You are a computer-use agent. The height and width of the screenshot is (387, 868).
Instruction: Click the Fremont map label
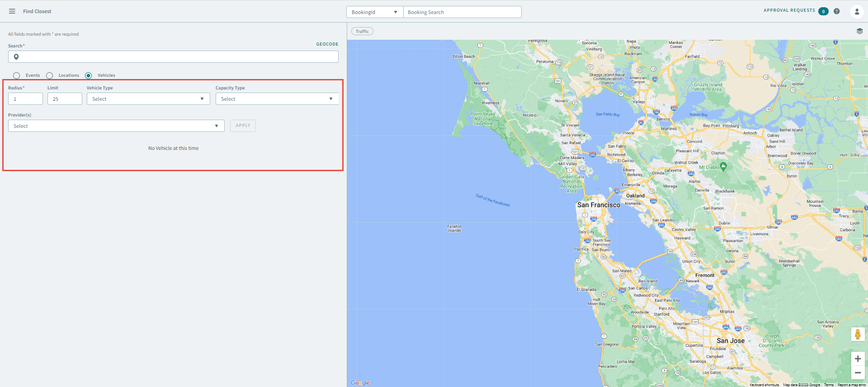pos(705,275)
